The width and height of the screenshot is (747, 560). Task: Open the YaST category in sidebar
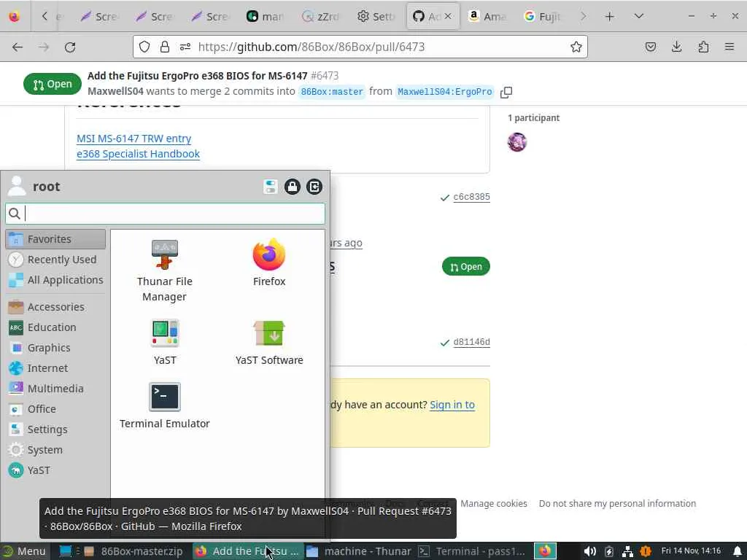pyautogui.click(x=55, y=470)
